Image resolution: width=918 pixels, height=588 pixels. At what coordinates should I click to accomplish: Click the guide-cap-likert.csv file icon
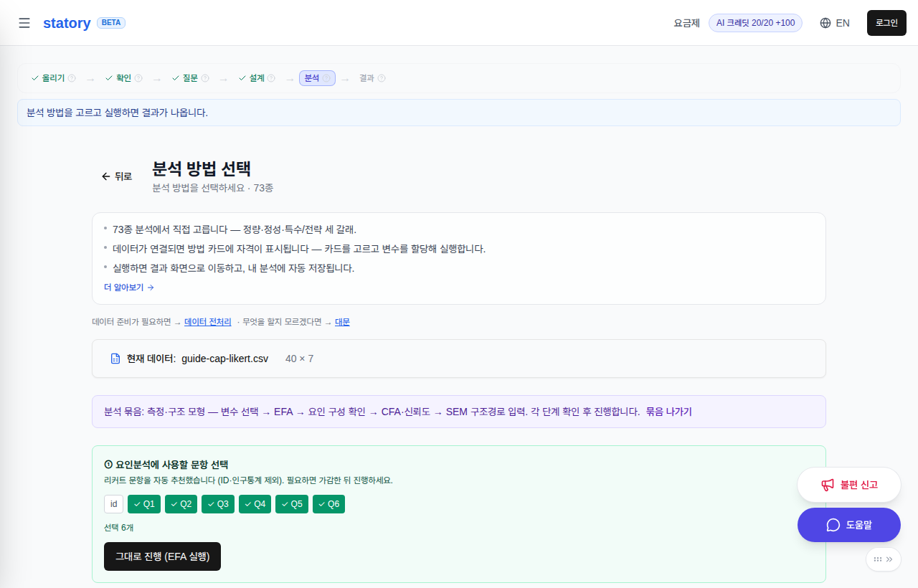[115, 359]
